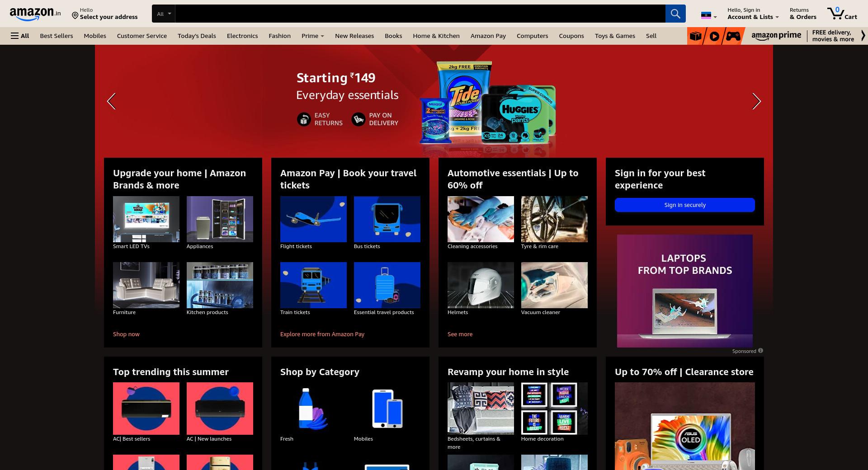Click the Prime video play icon
The height and width of the screenshot is (470, 868).
pyautogui.click(x=714, y=36)
